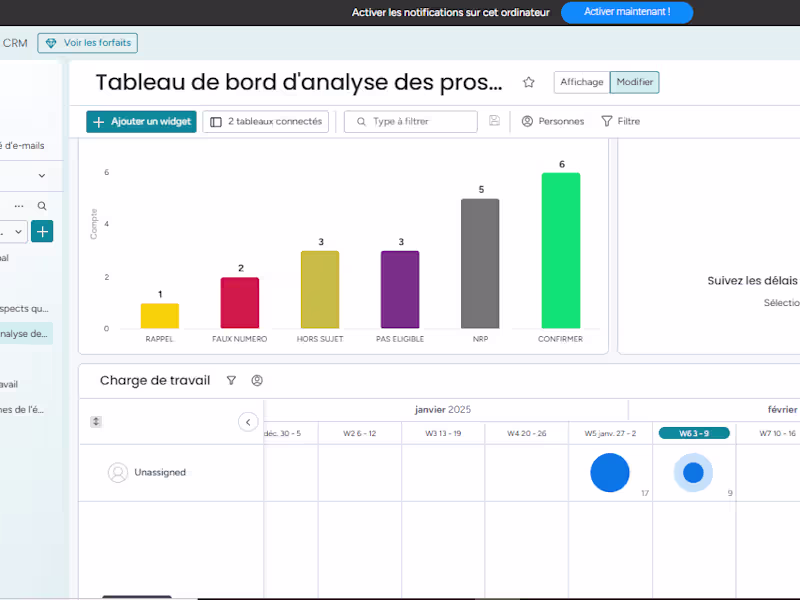
Task: Click the teal plus button in sidebar
Action: (x=42, y=232)
